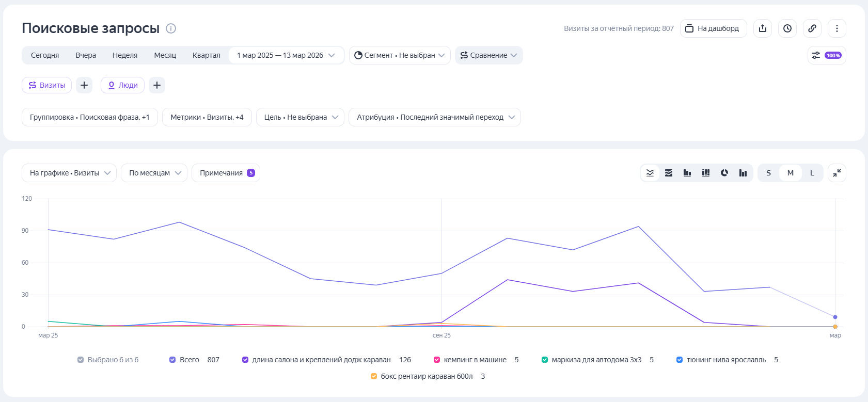Uncheck the Всего series checkbox
The width and height of the screenshot is (868, 402).
pyautogui.click(x=172, y=360)
